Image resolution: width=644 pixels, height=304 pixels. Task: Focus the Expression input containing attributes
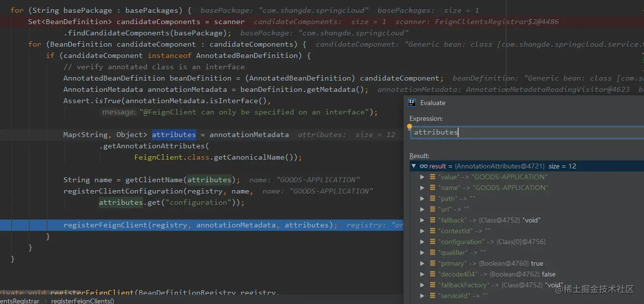click(x=527, y=132)
